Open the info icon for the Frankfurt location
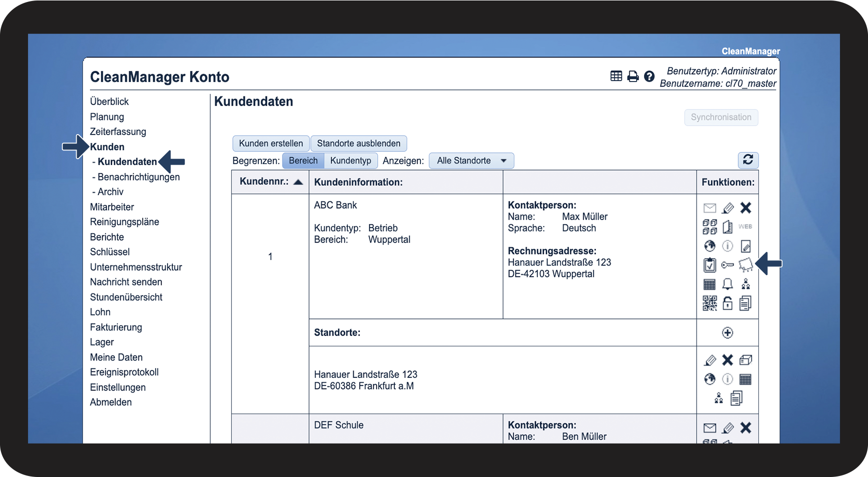This screenshot has width=868, height=477. 728,379
